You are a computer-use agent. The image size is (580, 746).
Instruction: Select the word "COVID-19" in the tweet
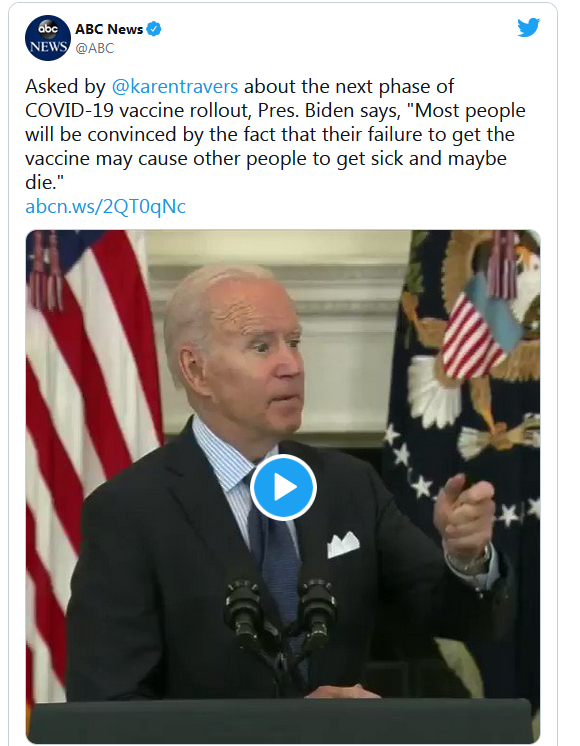click(x=69, y=110)
